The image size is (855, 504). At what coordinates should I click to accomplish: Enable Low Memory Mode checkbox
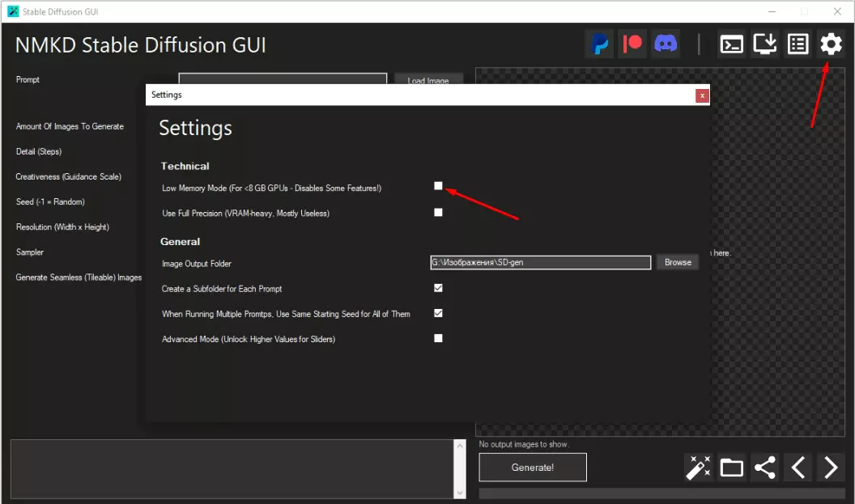pyautogui.click(x=438, y=186)
